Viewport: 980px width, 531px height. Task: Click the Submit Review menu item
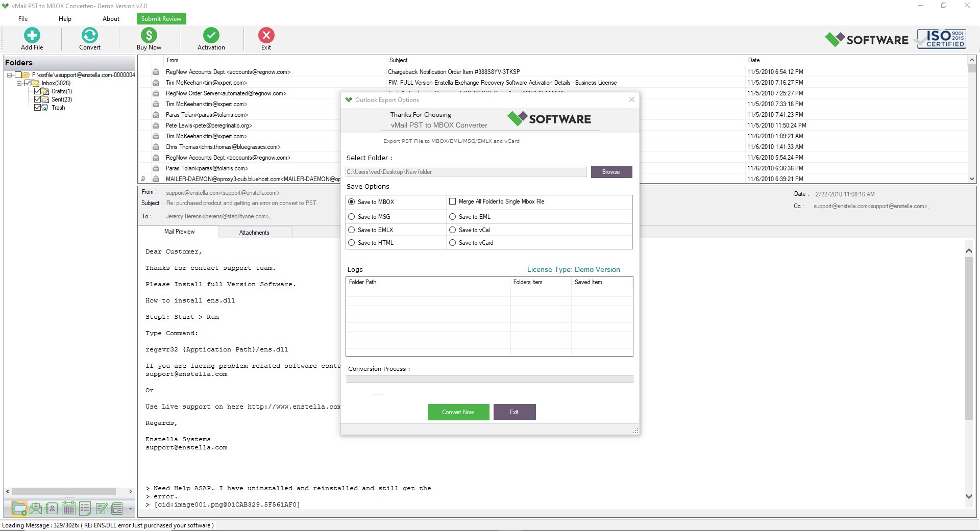tap(161, 19)
